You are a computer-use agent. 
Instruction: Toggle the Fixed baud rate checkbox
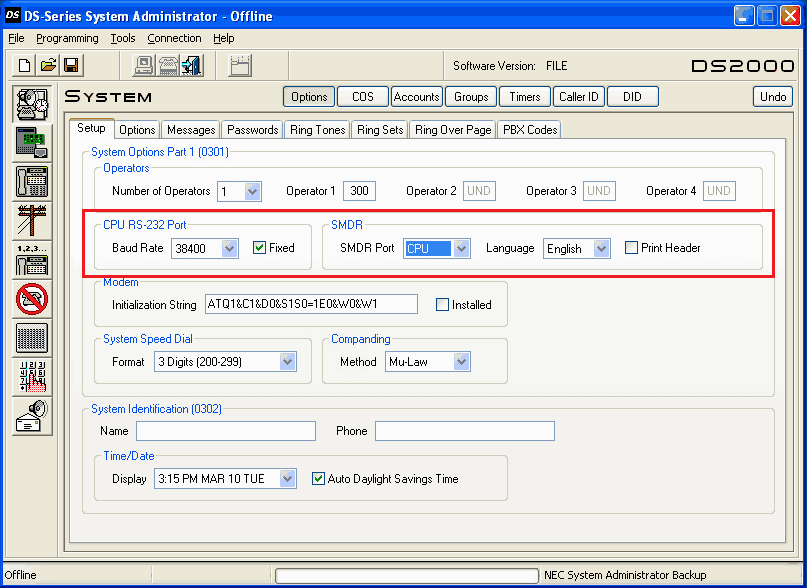point(259,248)
